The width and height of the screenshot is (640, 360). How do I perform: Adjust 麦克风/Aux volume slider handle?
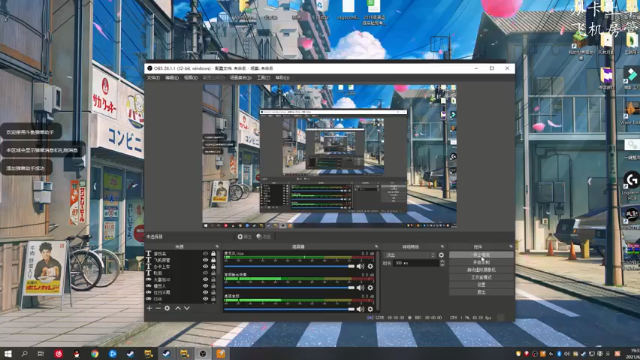351,266
